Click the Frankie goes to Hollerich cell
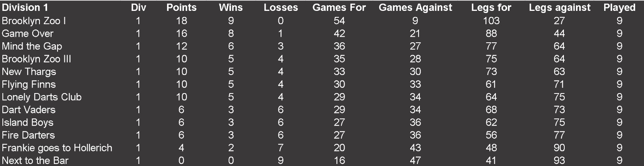 click(x=57, y=148)
